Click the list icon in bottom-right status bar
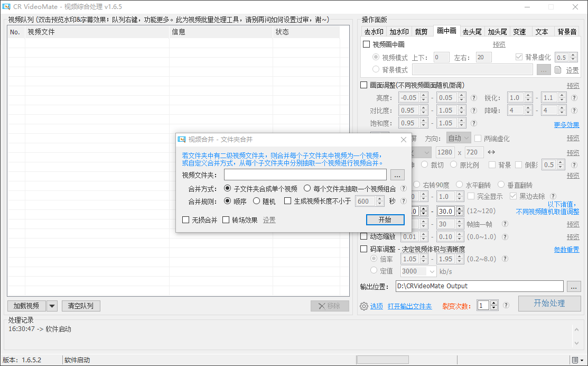The height and width of the screenshot is (366, 588). click(x=574, y=360)
